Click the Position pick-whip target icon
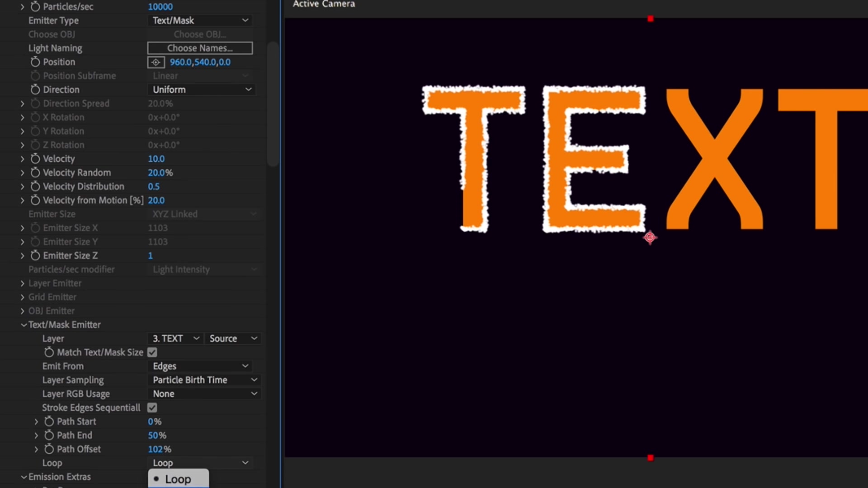This screenshot has width=868, height=488. (x=156, y=62)
